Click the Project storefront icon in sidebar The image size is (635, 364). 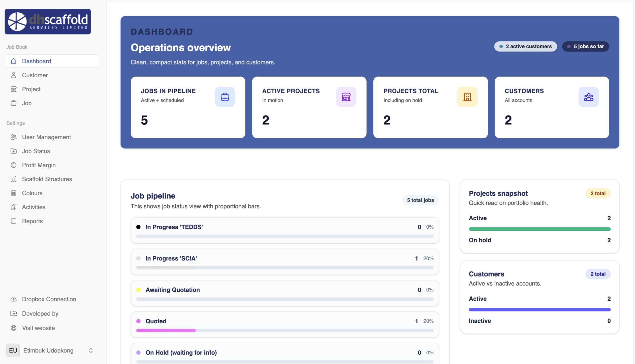(13, 89)
